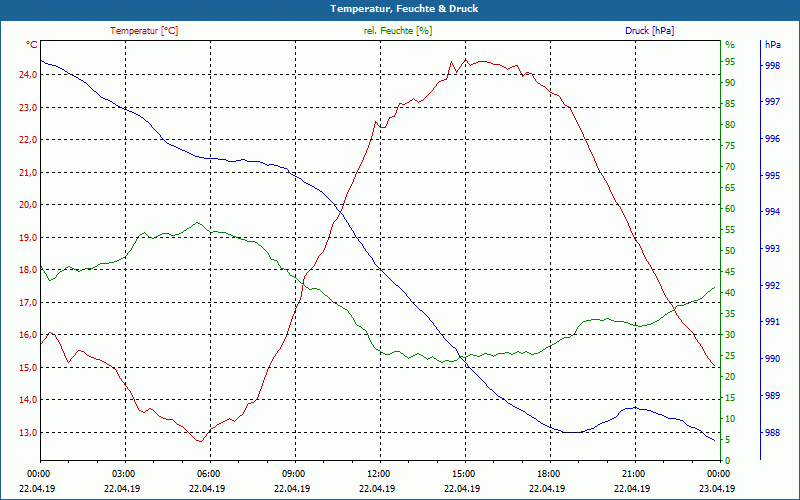This screenshot has width=800, height=500.
Task: Click the '23.04.19' date label
Action: pyautogui.click(x=717, y=488)
